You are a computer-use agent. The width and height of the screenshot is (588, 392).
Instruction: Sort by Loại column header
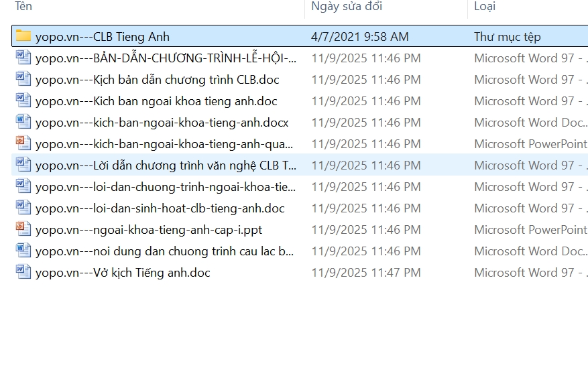pos(485,7)
